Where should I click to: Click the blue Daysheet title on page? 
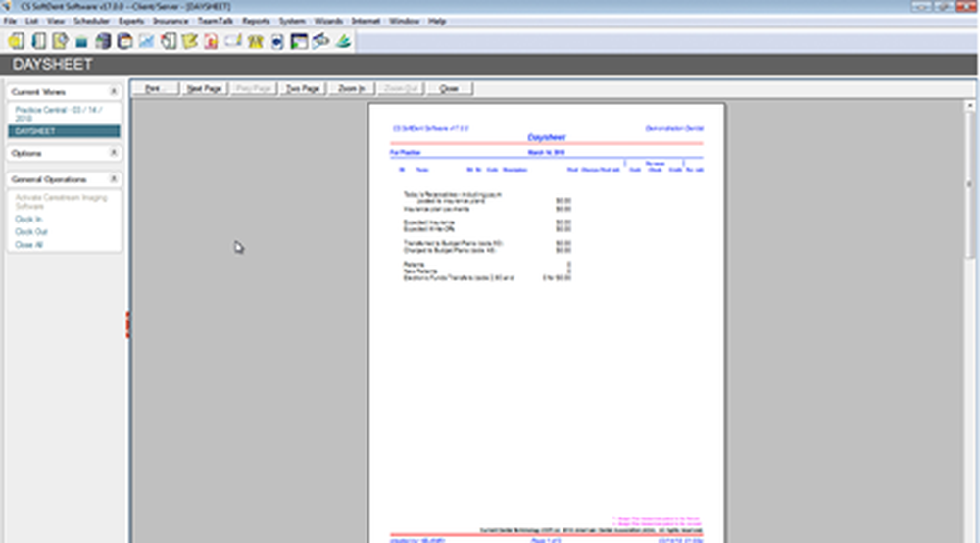point(546,137)
